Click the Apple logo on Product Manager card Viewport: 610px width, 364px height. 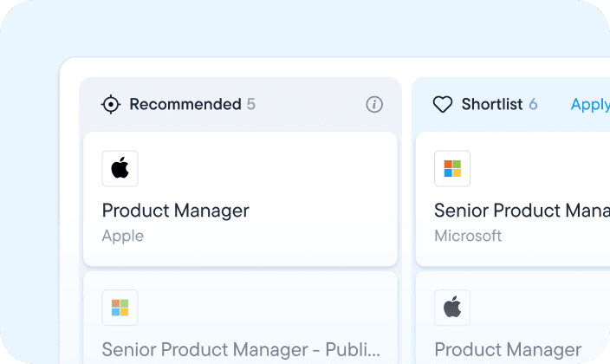[x=120, y=168]
